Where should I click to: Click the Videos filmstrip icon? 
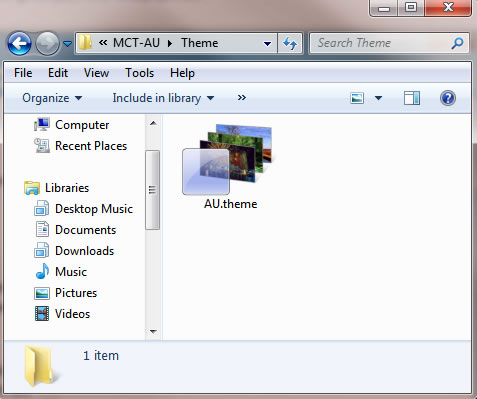42,314
